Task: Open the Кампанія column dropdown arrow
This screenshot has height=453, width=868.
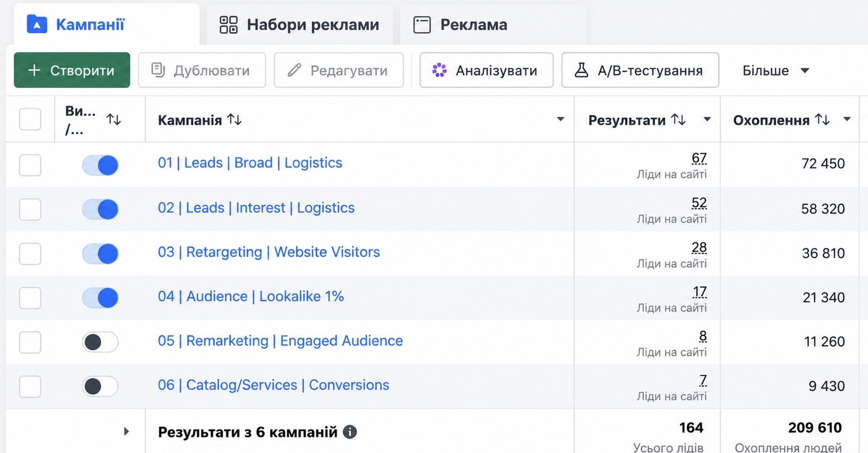Action: pos(560,119)
